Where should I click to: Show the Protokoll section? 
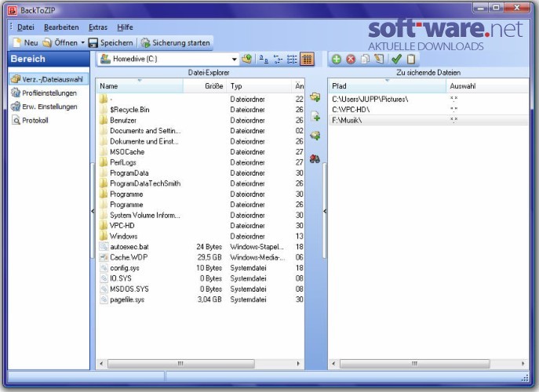click(31, 120)
